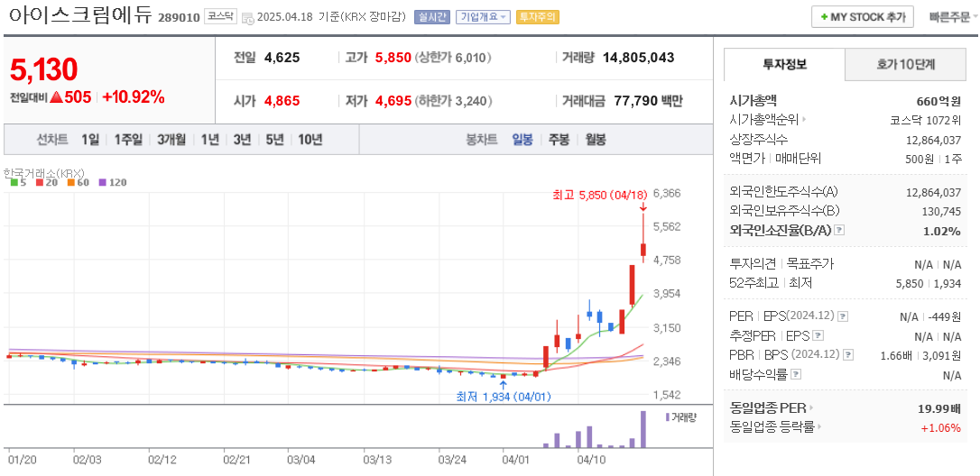This screenshot has width=980, height=476.
Task: Click the 투자주의 badge
Action: pyautogui.click(x=538, y=17)
